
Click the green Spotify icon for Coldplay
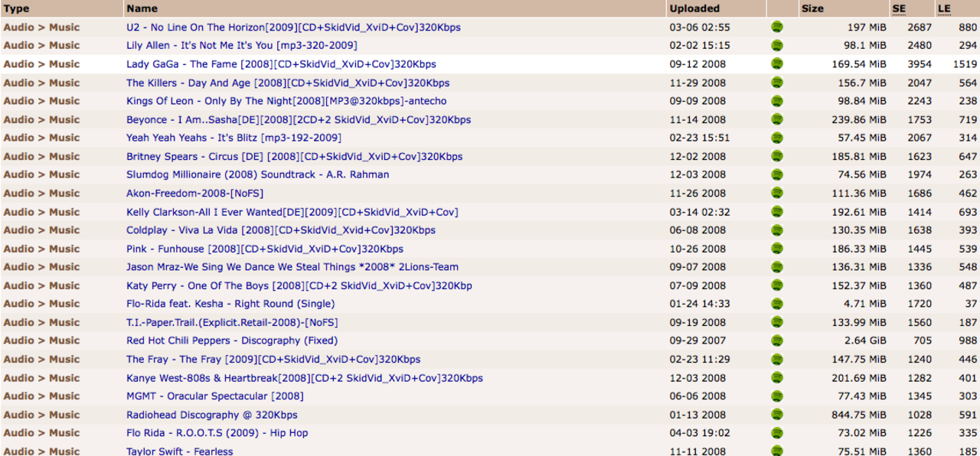(777, 230)
